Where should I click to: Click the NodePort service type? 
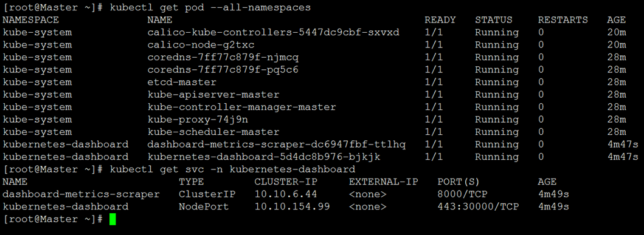(x=204, y=206)
